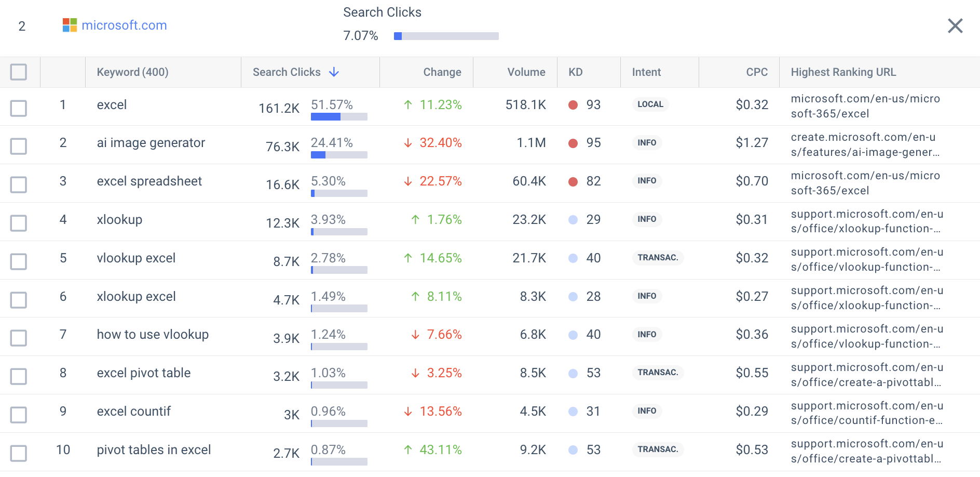980x477 pixels.
Task: Click the 1.1M volume value
Action: point(531,143)
